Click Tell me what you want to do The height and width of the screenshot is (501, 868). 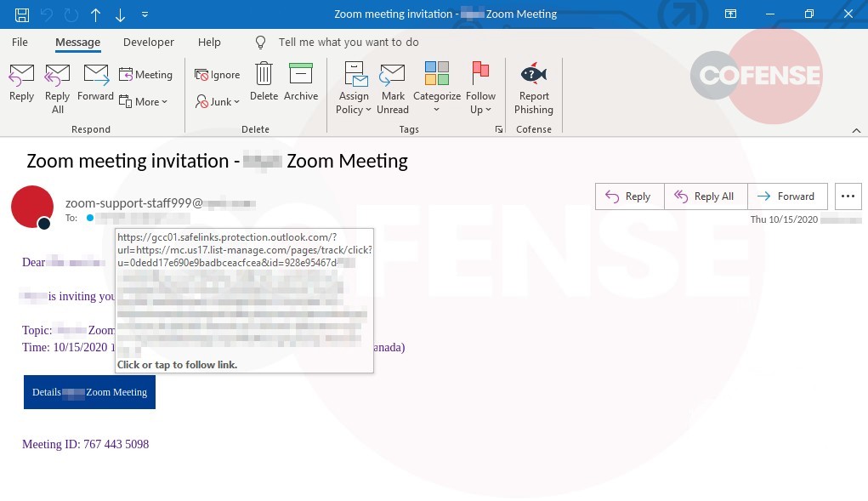(x=349, y=42)
